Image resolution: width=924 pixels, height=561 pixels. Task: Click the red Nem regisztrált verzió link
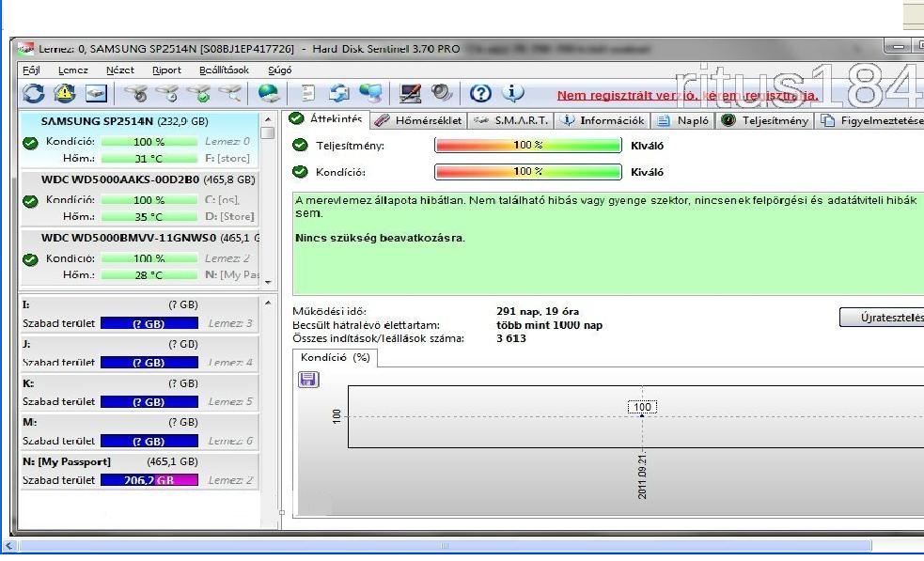click(688, 96)
